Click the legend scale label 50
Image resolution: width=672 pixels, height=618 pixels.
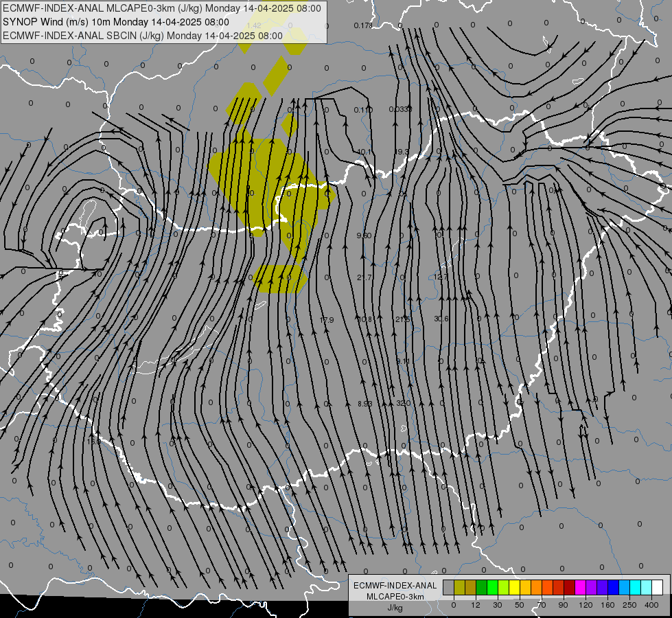coord(519,605)
